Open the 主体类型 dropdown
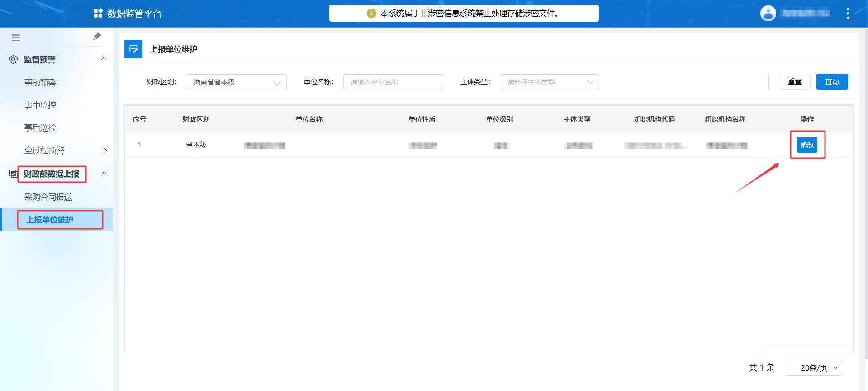The width and height of the screenshot is (868, 391). click(550, 82)
